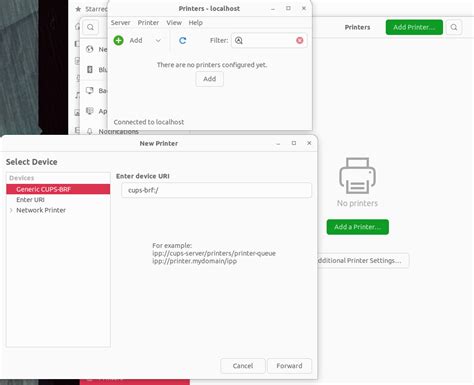The width and height of the screenshot is (474, 385).
Task: Close the New Printer dialog
Action: click(x=309, y=143)
